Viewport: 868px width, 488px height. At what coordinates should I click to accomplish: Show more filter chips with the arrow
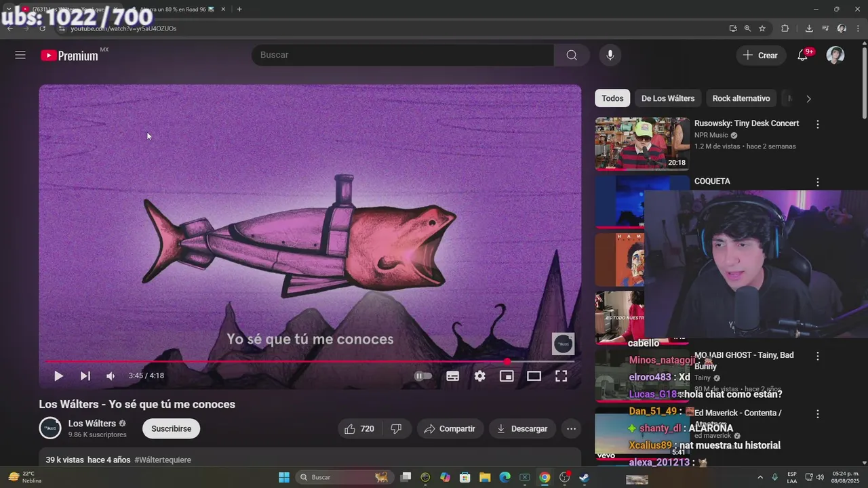(808, 98)
